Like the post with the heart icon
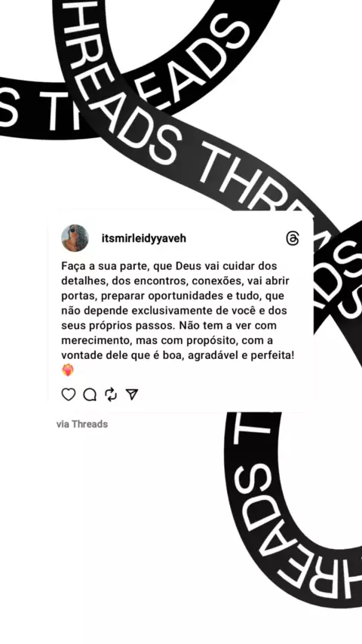This screenshot has width=362, height=644. coord(69,394)
